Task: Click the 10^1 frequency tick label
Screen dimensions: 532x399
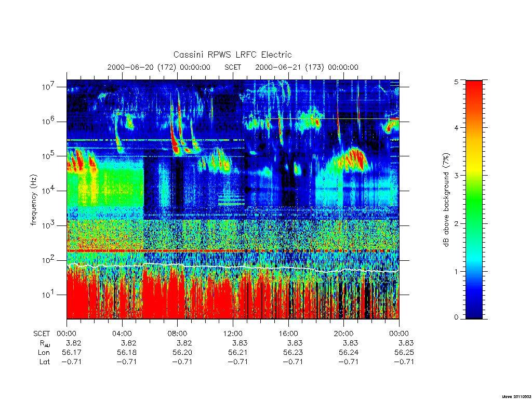Action: [48, 295]
